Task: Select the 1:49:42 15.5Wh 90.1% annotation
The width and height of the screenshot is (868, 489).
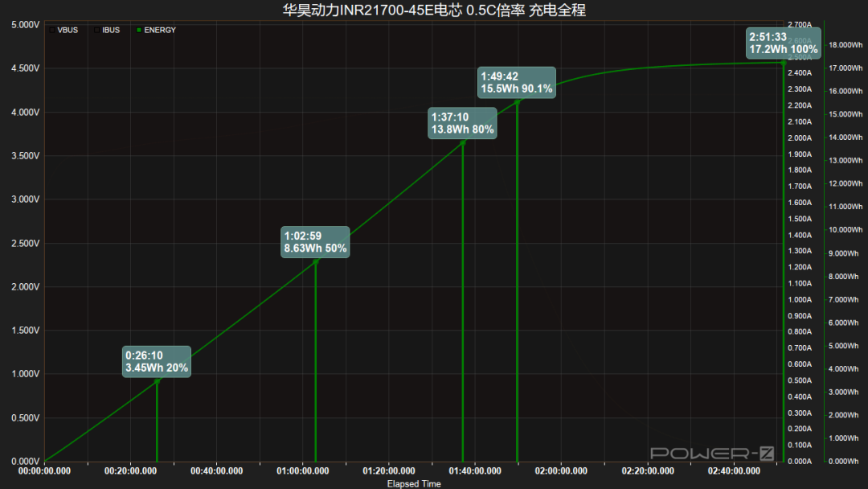Action: click(517, 83)
